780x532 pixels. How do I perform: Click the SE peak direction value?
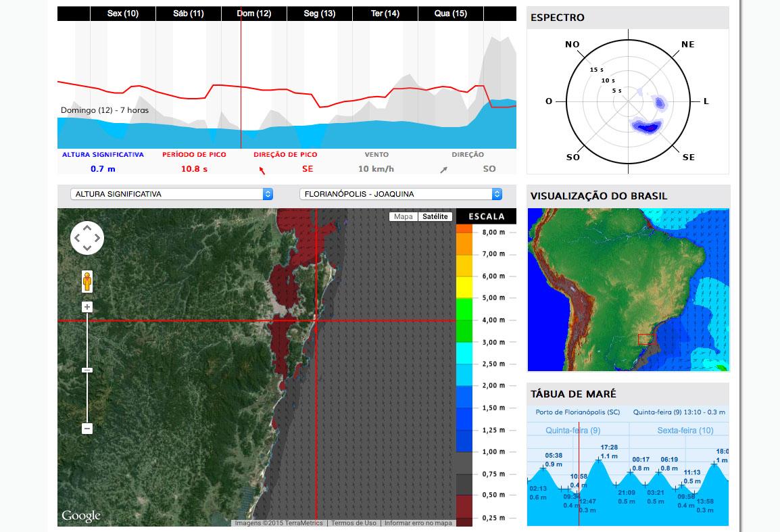(308, 169)
